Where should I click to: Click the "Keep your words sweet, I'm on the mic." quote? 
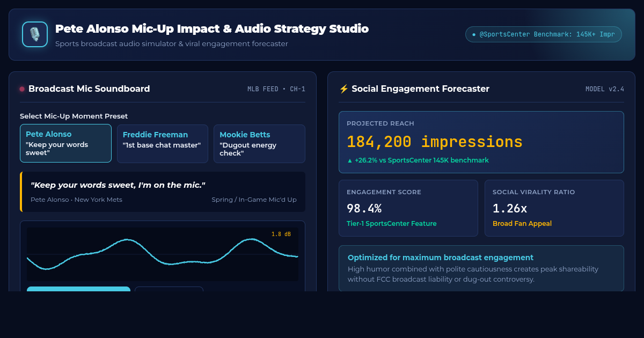(118, 185)
